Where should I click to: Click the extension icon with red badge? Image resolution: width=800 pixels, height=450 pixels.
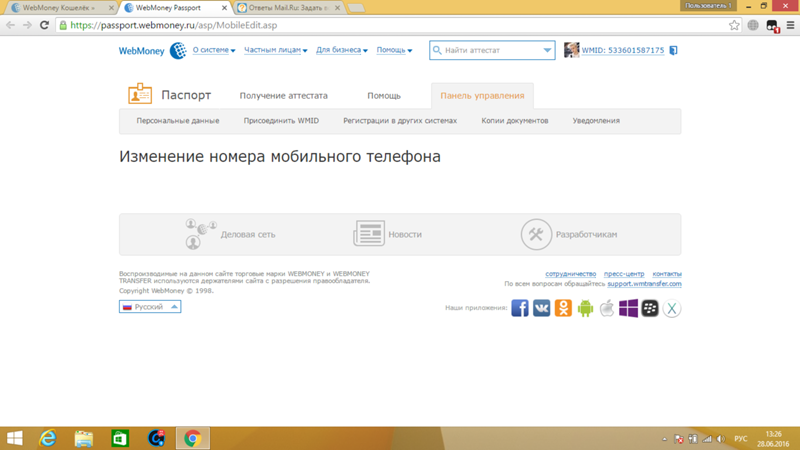pos(772,26)
